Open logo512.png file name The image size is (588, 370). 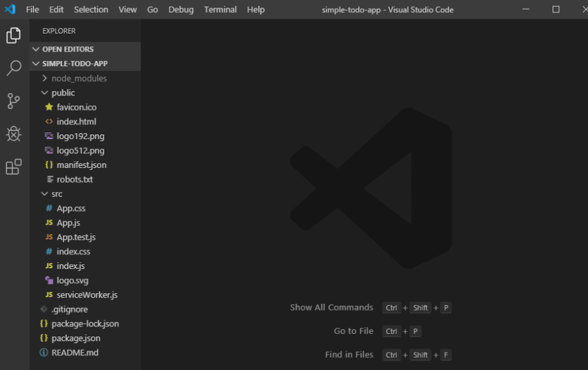click(x=81, y=151)
